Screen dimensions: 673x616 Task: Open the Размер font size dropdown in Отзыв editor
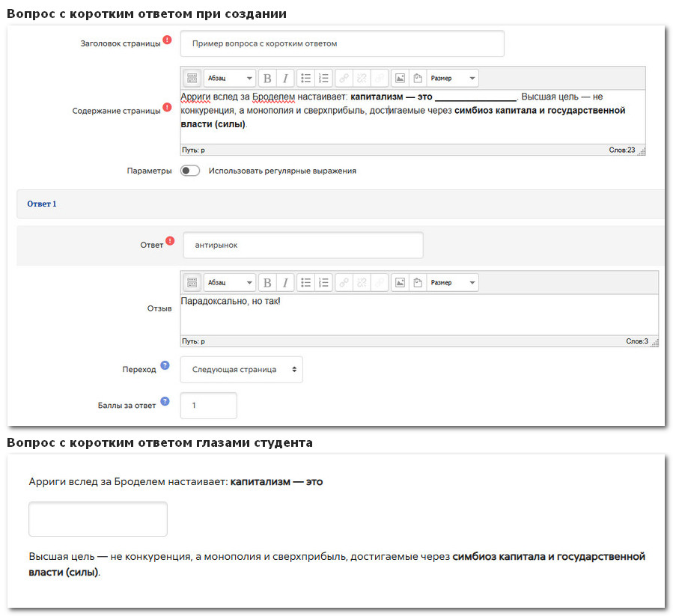coord(452,282)
